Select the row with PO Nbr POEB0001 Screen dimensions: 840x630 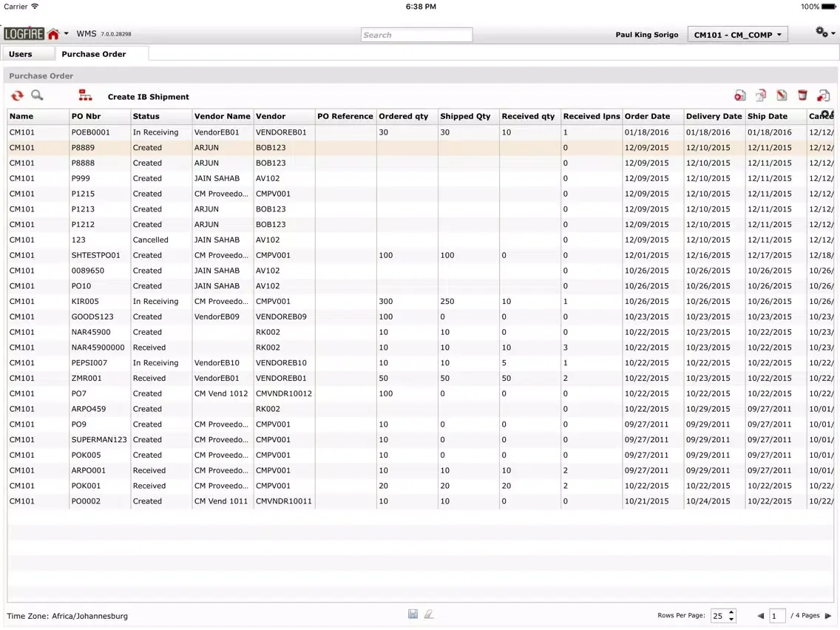click(90, 132)
